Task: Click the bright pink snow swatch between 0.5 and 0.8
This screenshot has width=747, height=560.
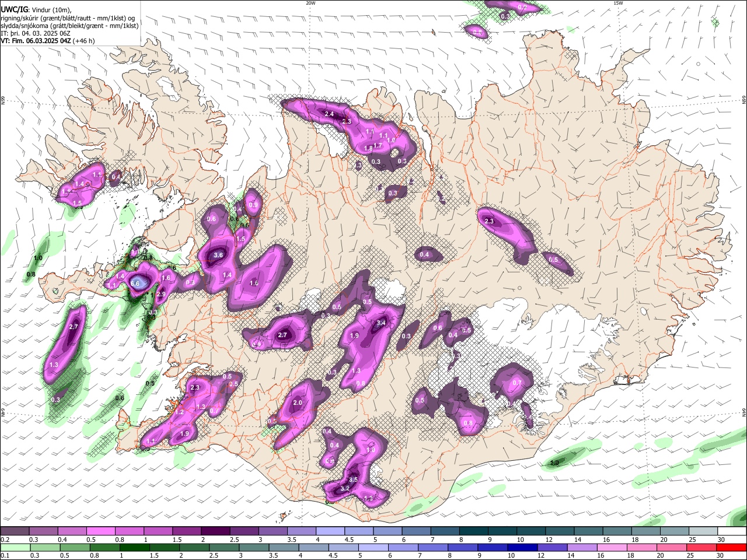Action: point(101,531)
